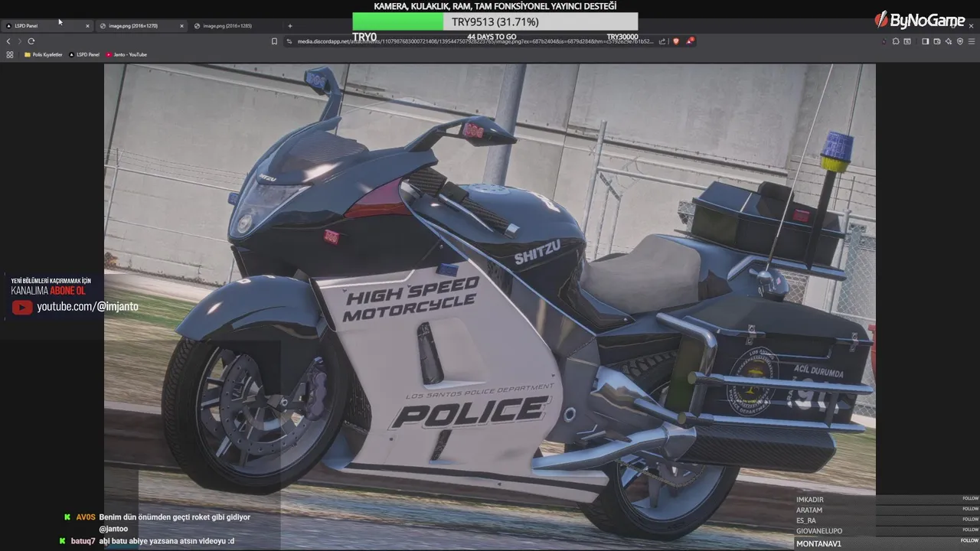
Task: Close the image.png (2016×1270) tab
Action: pyautogui.click(x=181, y=26)
